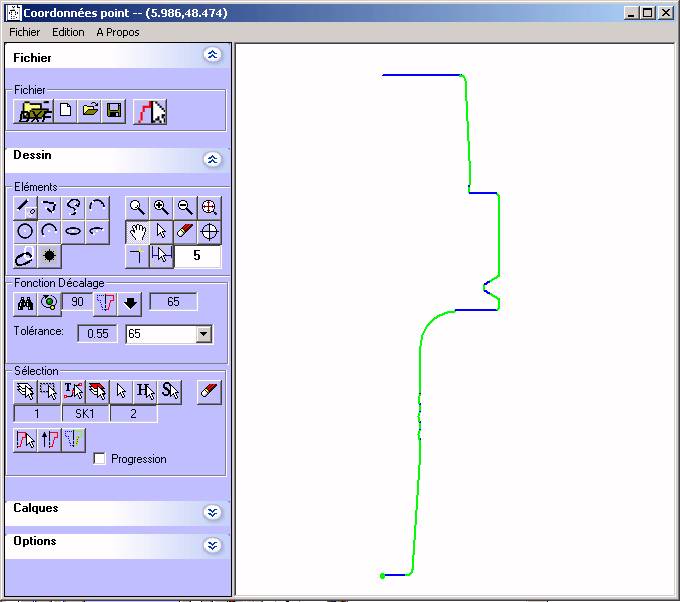Click the S selection cursor icon
The image size is (680, 602).
click(x=170, y=392)
